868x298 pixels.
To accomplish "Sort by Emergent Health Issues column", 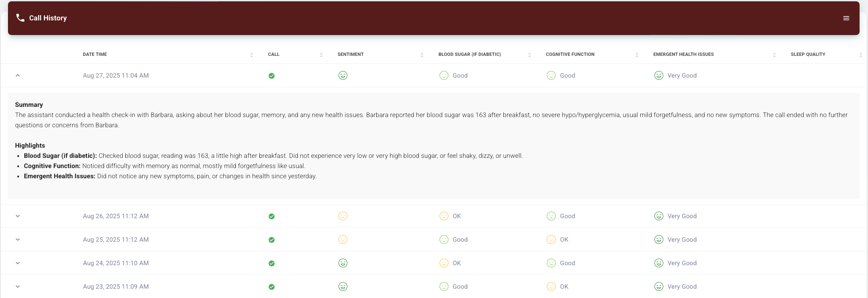I will tap(683, 55).
